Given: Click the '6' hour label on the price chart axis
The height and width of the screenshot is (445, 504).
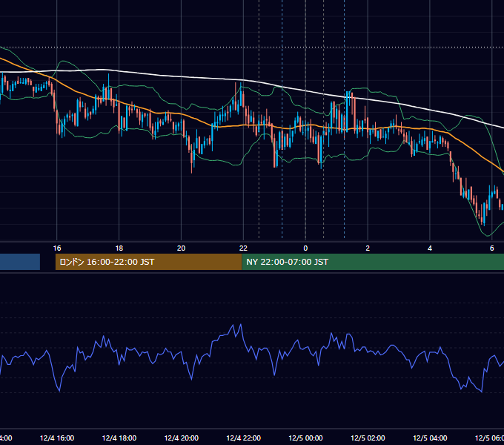Looking at the screenshot, I should [492, 248].
